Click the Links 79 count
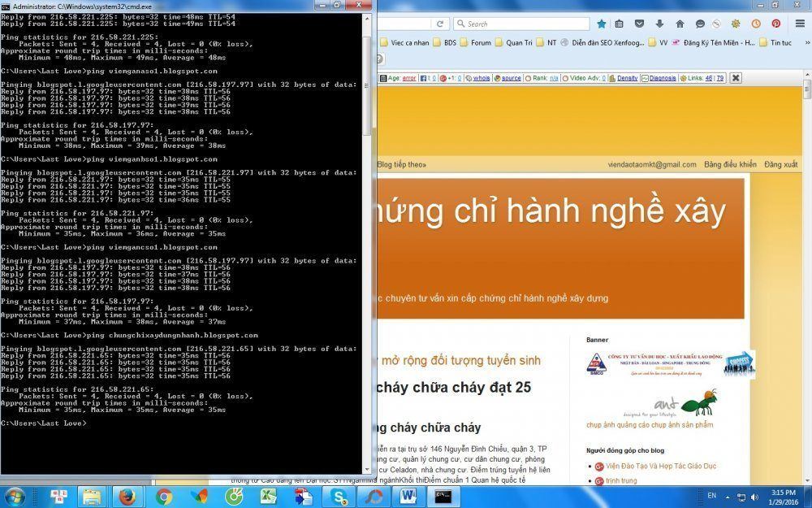Image resolution: width=812 pixels, height=508 pixels. (x=719, y=78)
